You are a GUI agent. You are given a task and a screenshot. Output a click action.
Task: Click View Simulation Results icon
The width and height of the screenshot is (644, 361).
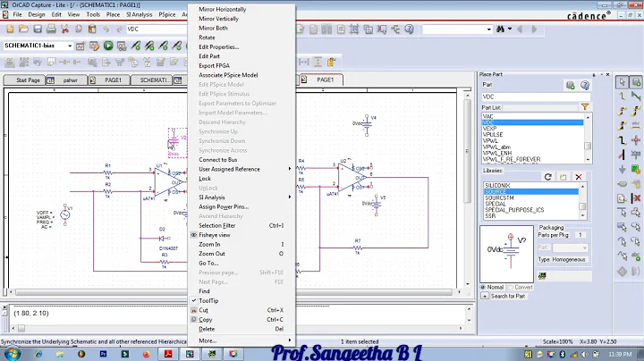click(122, 46)
